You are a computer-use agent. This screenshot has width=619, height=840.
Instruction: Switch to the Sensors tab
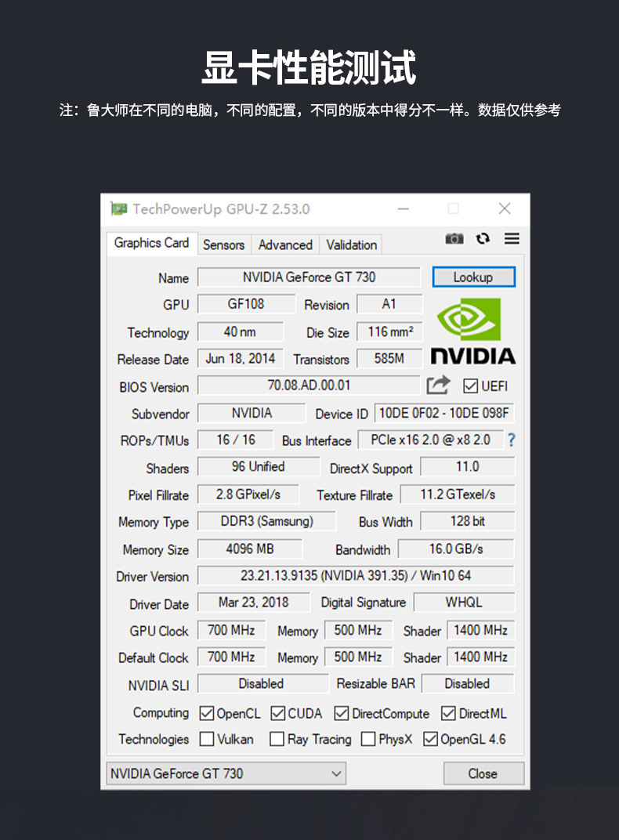pos(224,244)
